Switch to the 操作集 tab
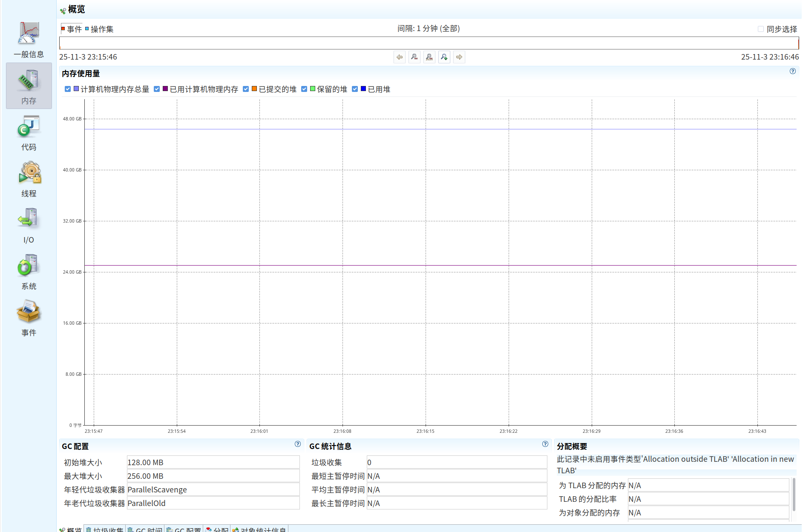The width and height of the screenshot is (803, 532). pos(101,29)
